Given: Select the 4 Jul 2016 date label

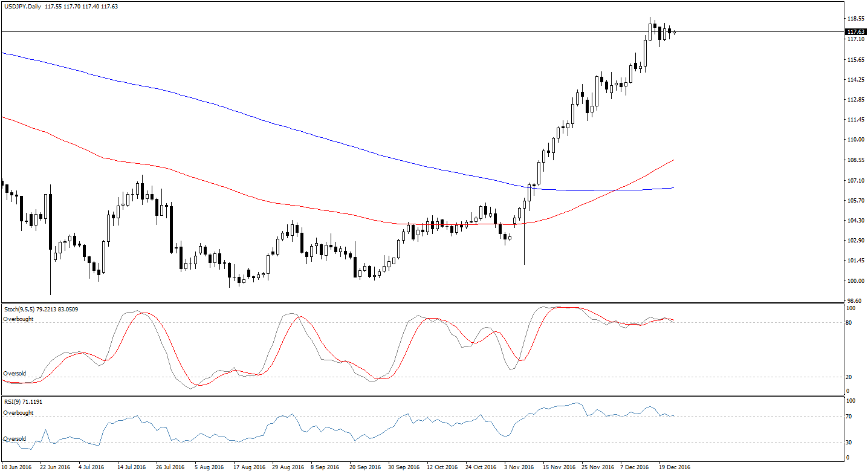Looking at the screenshot, I should [x=92, y=467].
